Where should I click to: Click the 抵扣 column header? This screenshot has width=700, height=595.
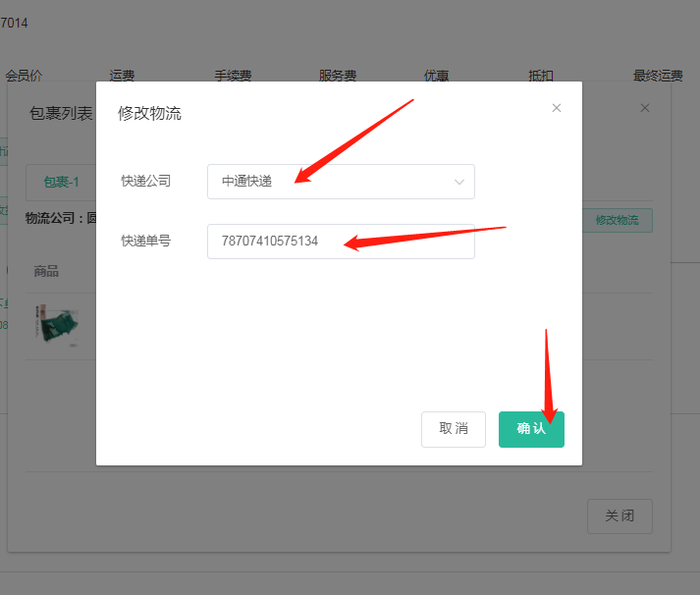point(541,76)
